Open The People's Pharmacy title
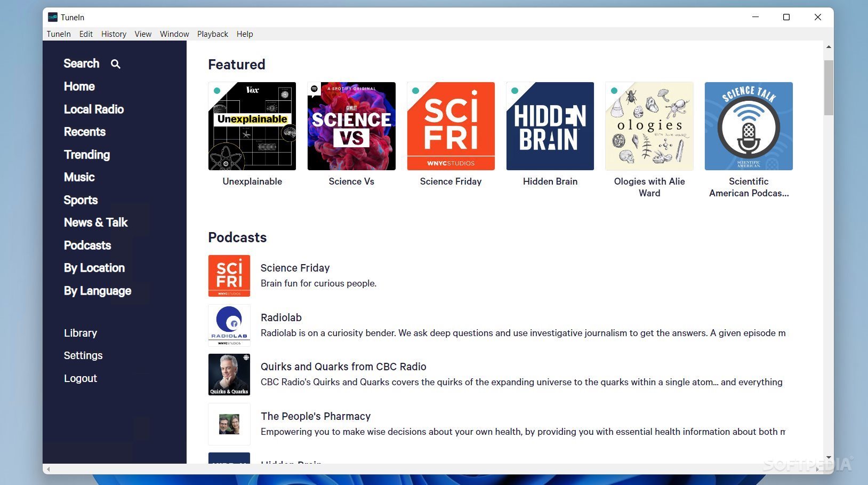The height and width of the screenshot is (485, 868). point(316,416)
